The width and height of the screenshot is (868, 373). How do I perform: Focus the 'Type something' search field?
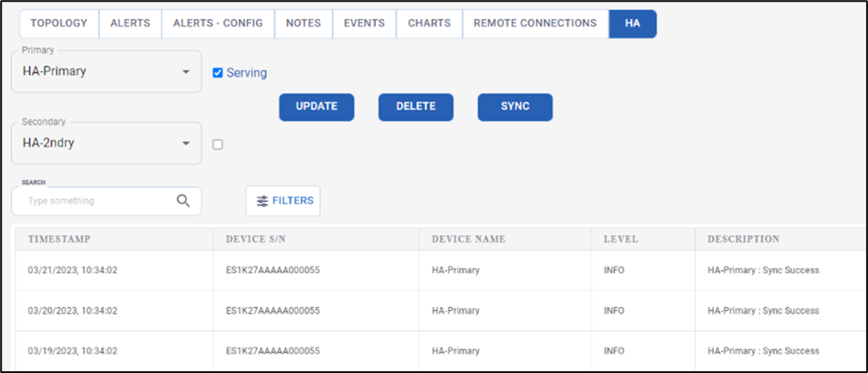click(x=95, y=201)
